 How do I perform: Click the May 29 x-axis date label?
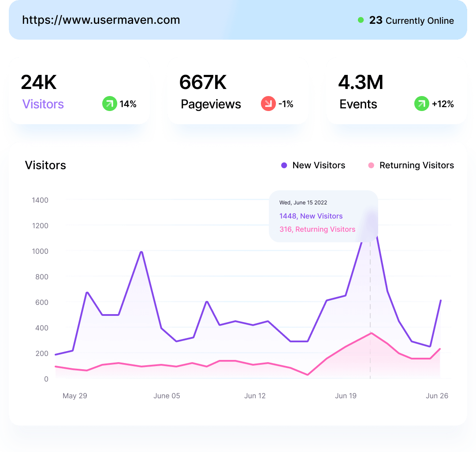[x=75, y=396]
